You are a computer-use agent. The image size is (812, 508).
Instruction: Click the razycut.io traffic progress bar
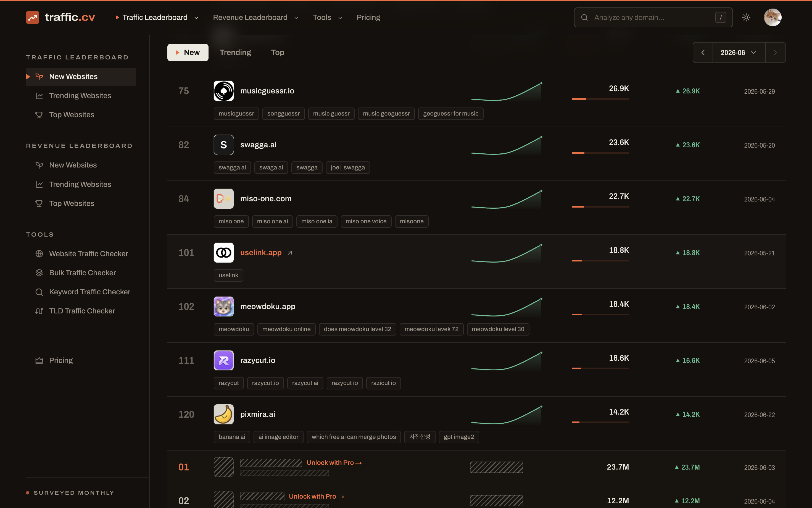(x=600, y=369)
